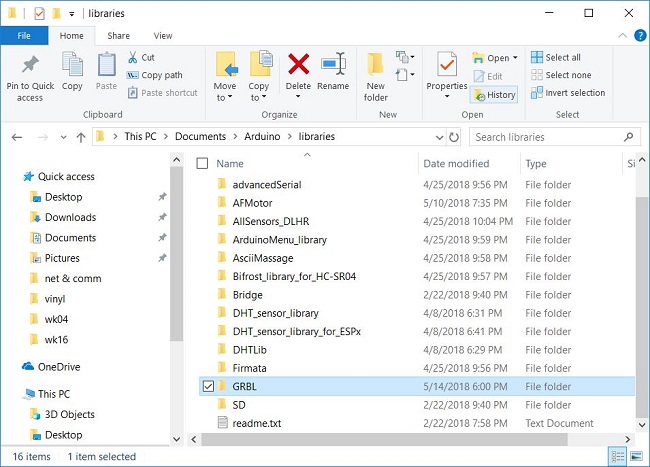
Task: Select the SD folder
Action: [x=239, y=405]
